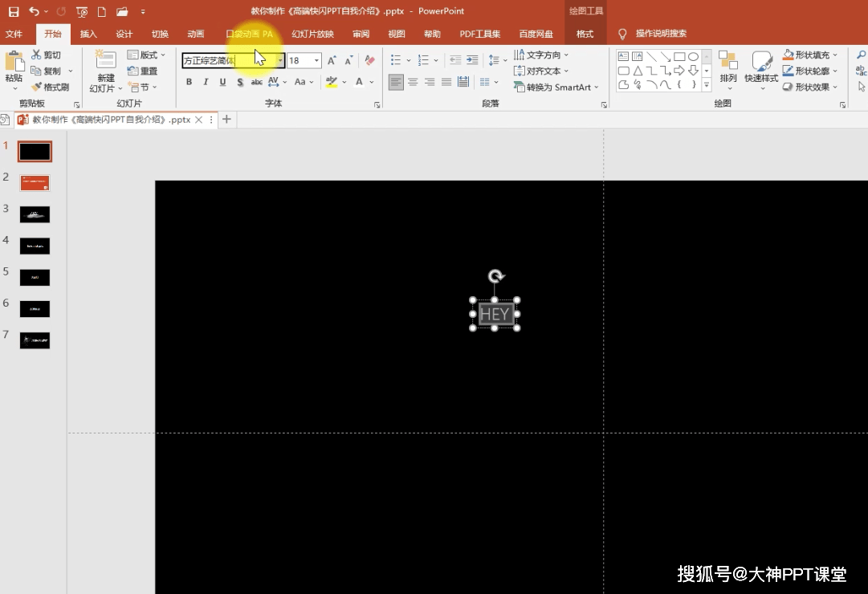The width and height of the screenshot is (868, 594).
Task: Click the 形状效果 shape effects button
Action: tap(811, 86)
